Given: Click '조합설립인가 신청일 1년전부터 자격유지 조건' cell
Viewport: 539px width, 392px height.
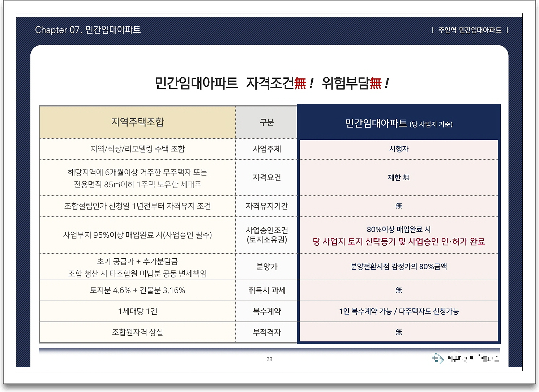Looking at the screenshot, I should tap(137, 206).
